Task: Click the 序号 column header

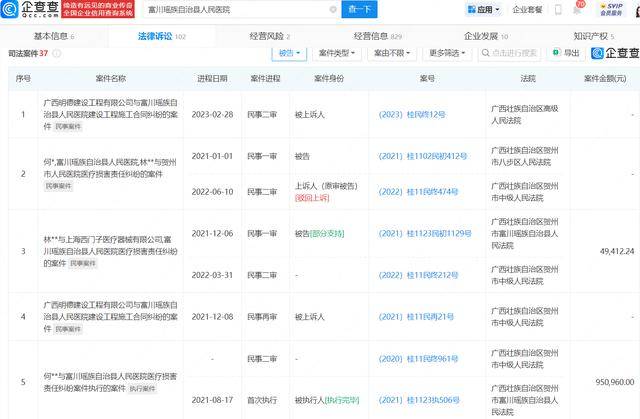Action: 23,78
